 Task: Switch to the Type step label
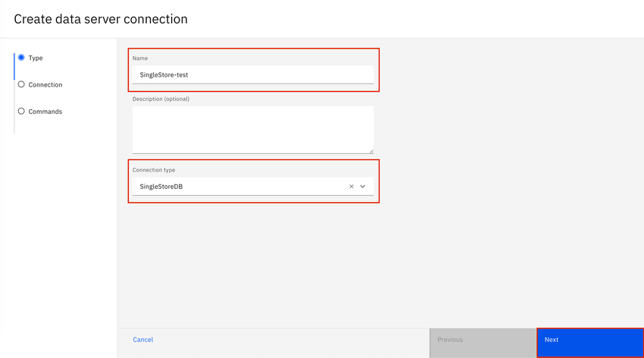[x=36, y=58]
